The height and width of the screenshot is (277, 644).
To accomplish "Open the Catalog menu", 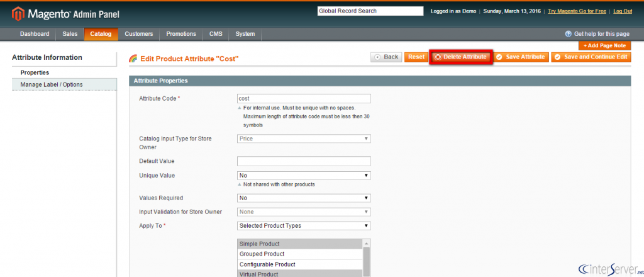I will [101, 34].
